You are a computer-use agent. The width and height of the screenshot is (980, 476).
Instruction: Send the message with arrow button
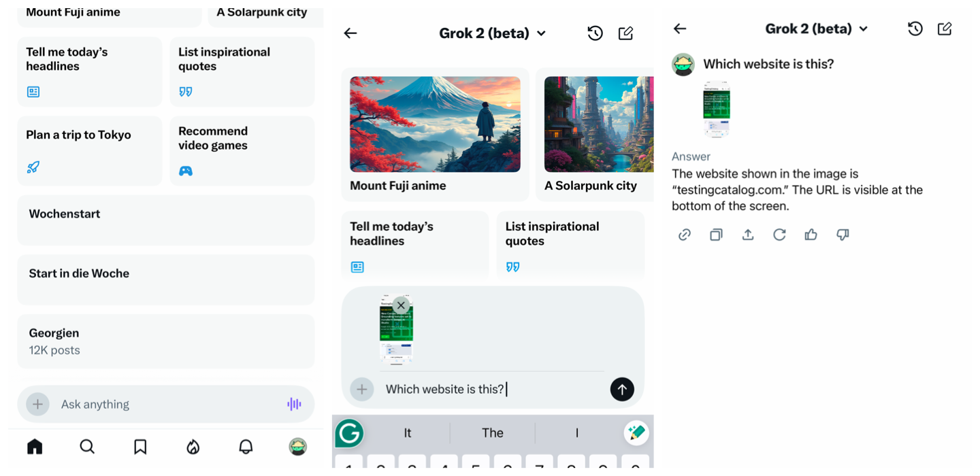622,389
